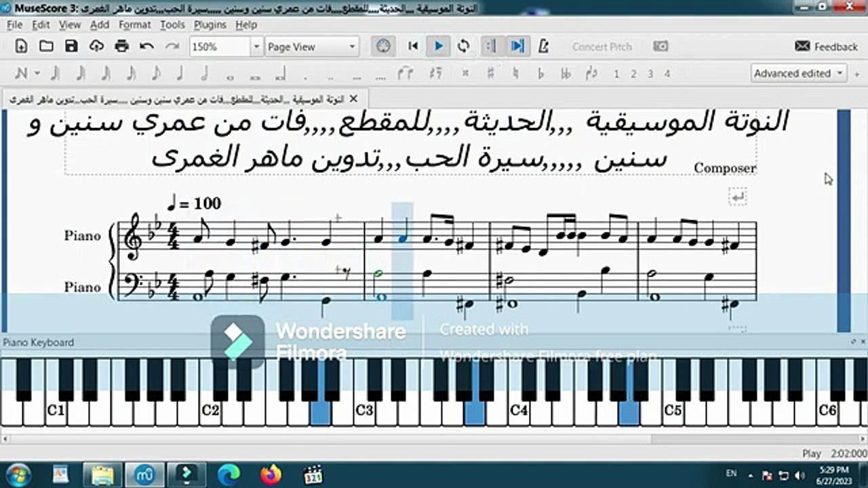Click the treble staff Piano label

(x=83, y=235)
